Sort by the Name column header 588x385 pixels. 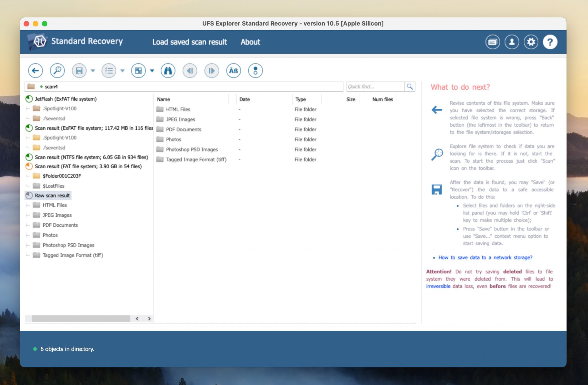(x=163, y=99)
